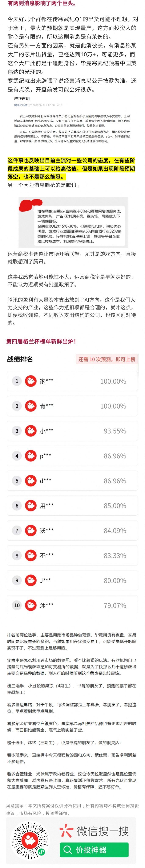Click the 战绩排名 heading

(20, 359)
